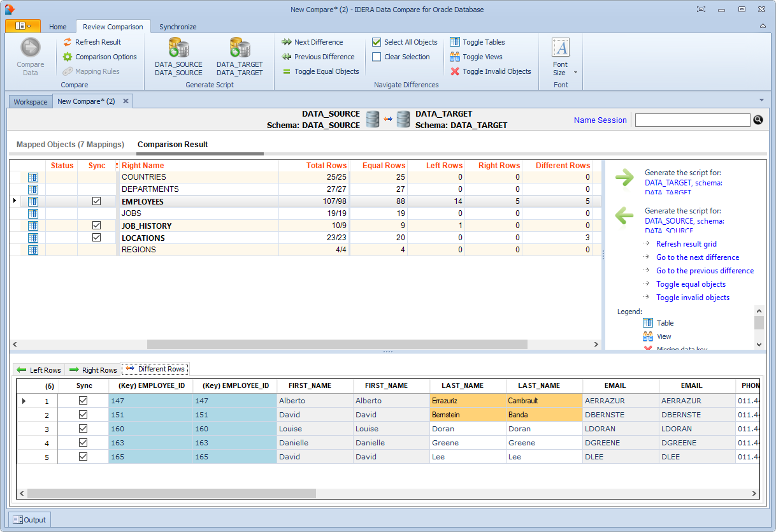Switch to the Synchronize ribbon tab

coord(178,27)
